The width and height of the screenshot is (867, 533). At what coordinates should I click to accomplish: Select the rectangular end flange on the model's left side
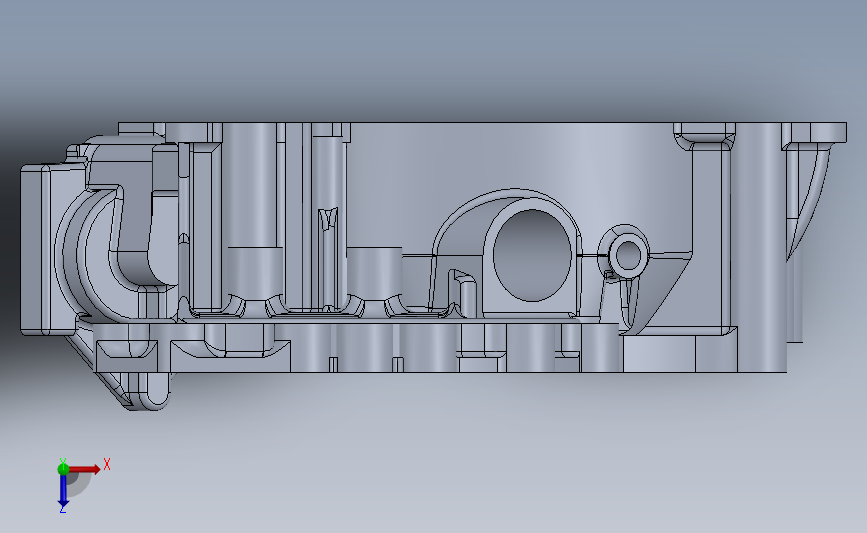(x=35, y=250)
